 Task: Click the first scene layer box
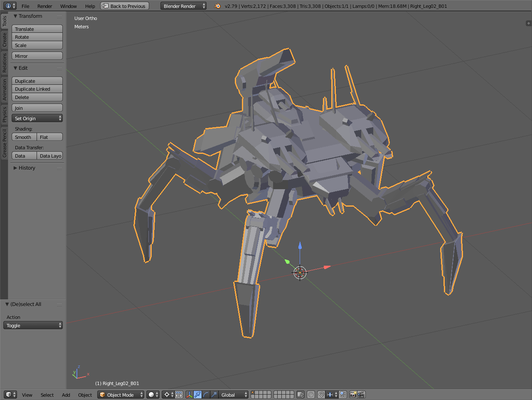253,393
